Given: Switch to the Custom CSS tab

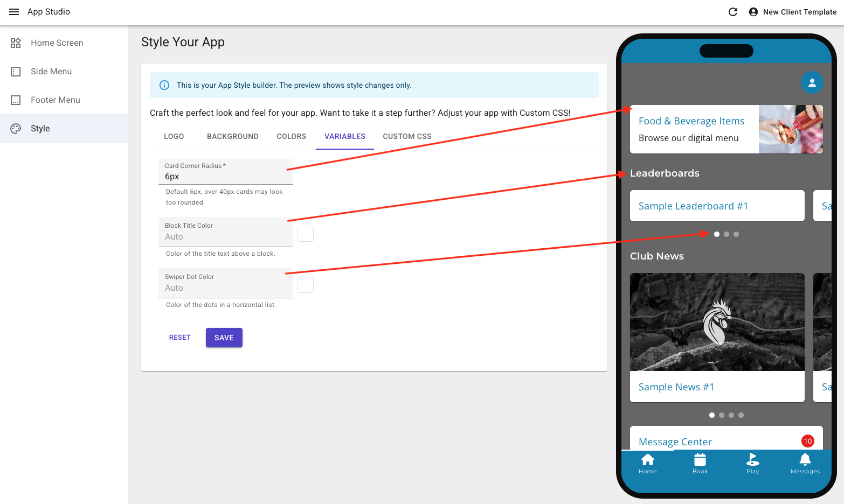Looking at the screenshot, I should (x=407, y=137).
